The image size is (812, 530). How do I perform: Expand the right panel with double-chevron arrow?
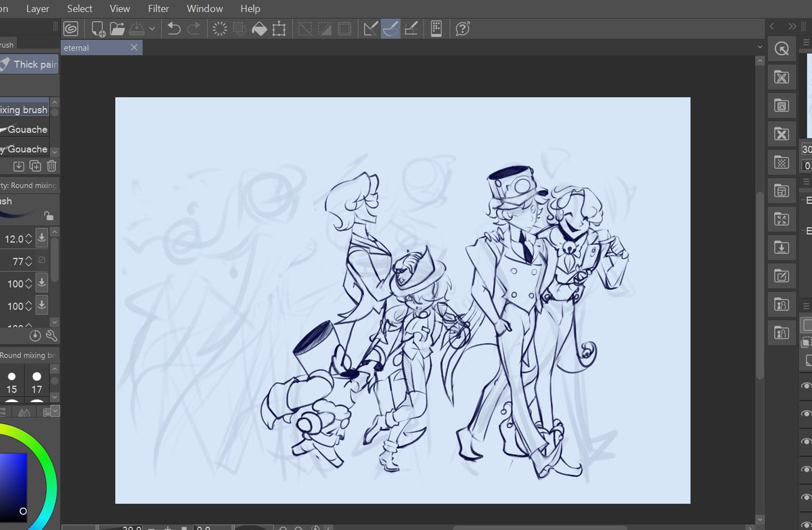tap(792, 26)
